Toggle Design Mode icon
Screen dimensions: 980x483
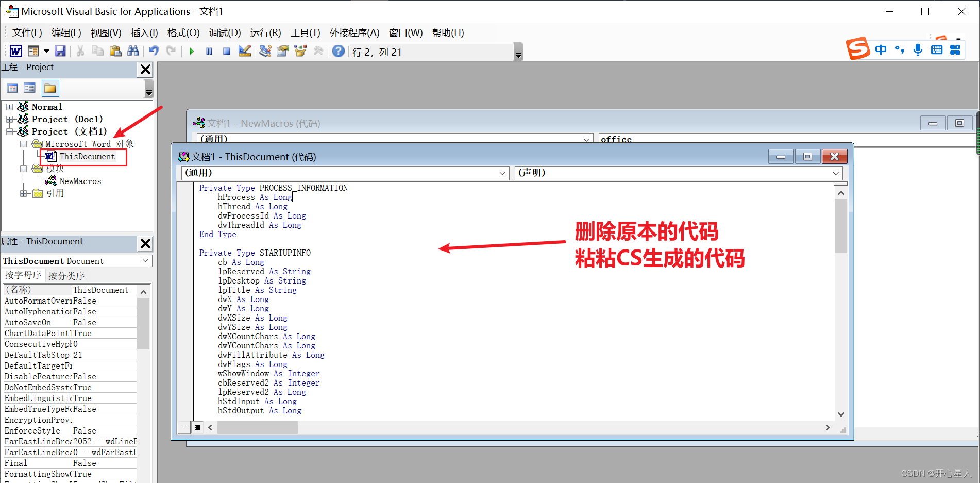click(x=245, y=51)
